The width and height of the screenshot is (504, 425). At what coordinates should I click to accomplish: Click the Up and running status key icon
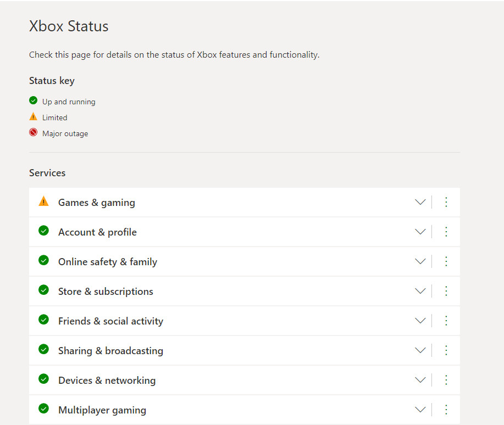click(33, 100)
